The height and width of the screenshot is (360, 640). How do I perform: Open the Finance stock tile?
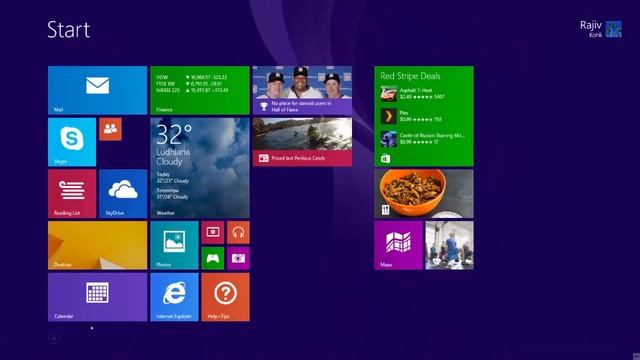tap(200, 90)
